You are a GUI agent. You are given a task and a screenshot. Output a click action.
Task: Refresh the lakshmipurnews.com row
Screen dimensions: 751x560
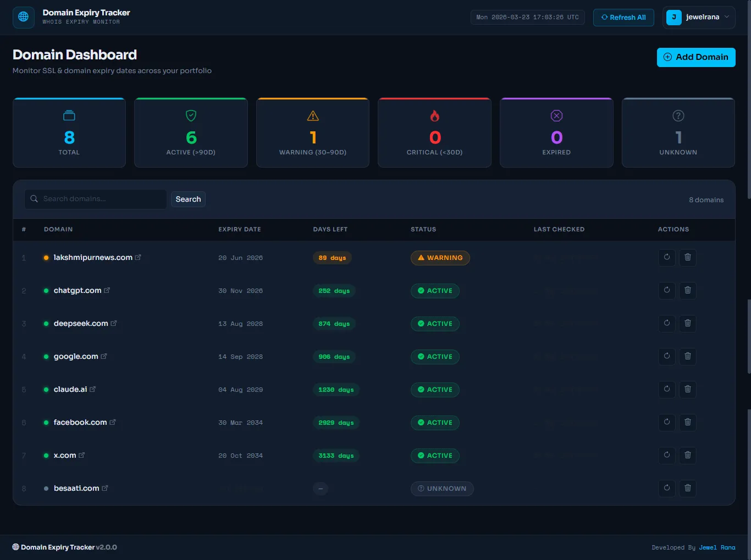pyautogui.click(x=667, y=257)
